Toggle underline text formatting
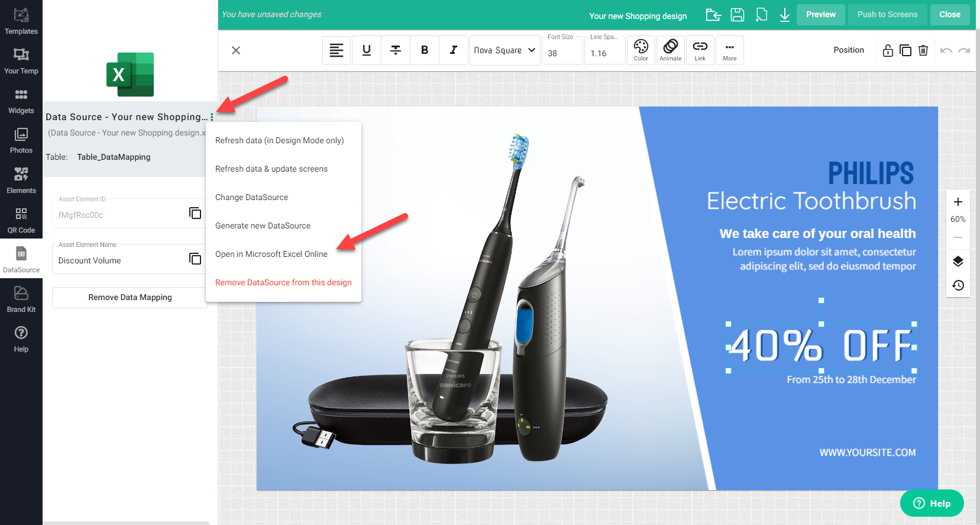The width and height of the screenshot is (980, 525). pos(367,50)
